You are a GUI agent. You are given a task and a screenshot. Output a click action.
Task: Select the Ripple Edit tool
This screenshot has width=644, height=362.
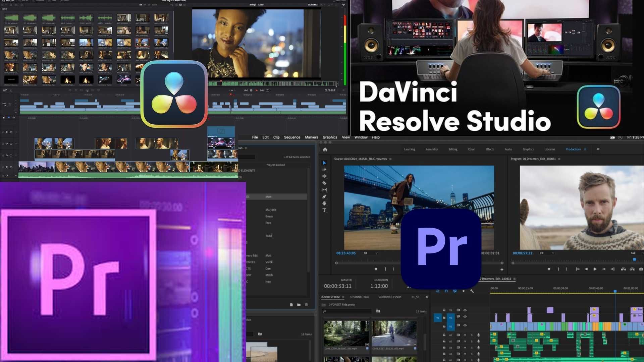(x=324, y=176)
